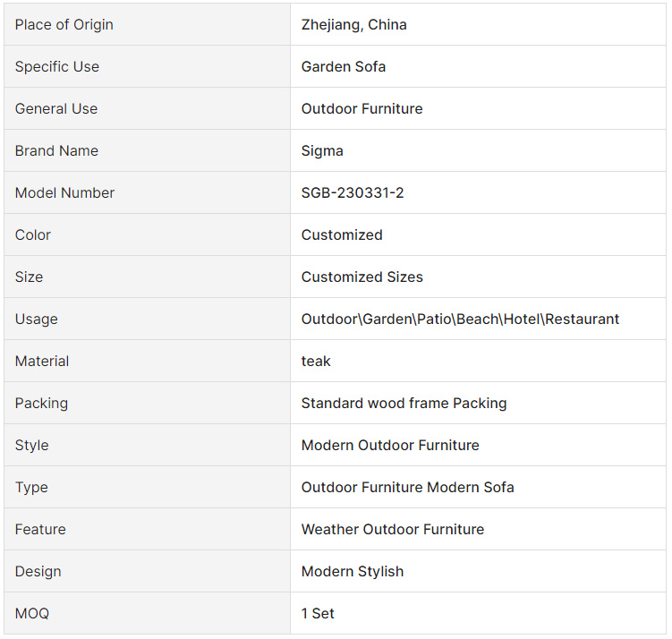Click the General Use label
This screenshot has width=672, height=639.
point(56,109)
